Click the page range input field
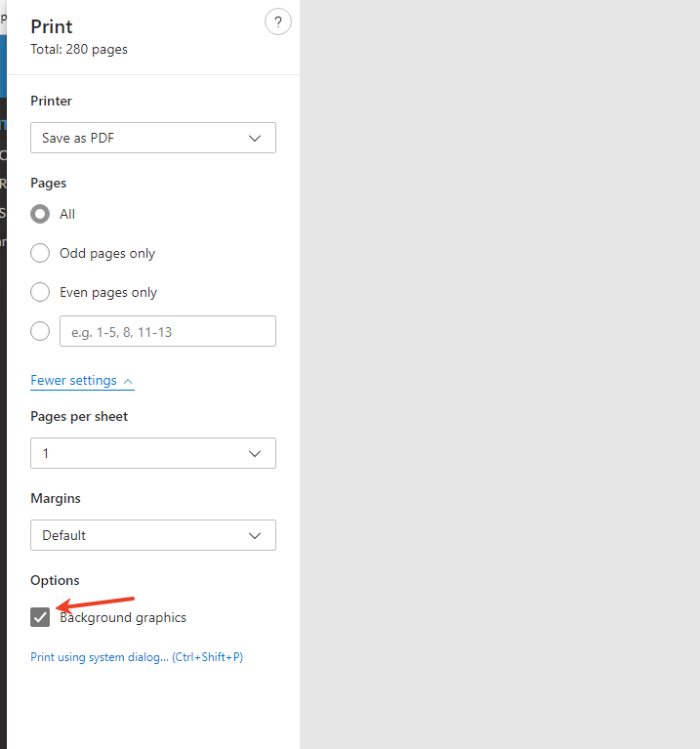Viewport: 700px width, 749px height. (167, 331)
